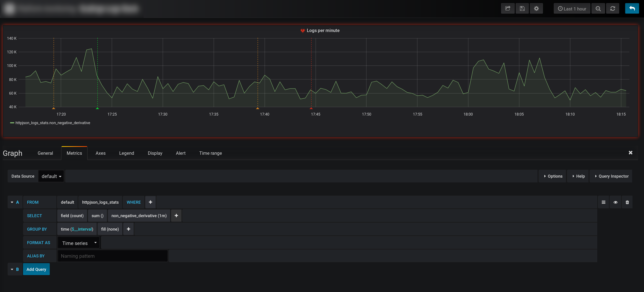Click the save dashboard icon
This screenshot has height=292, width=644.
(x=522, y=9)
